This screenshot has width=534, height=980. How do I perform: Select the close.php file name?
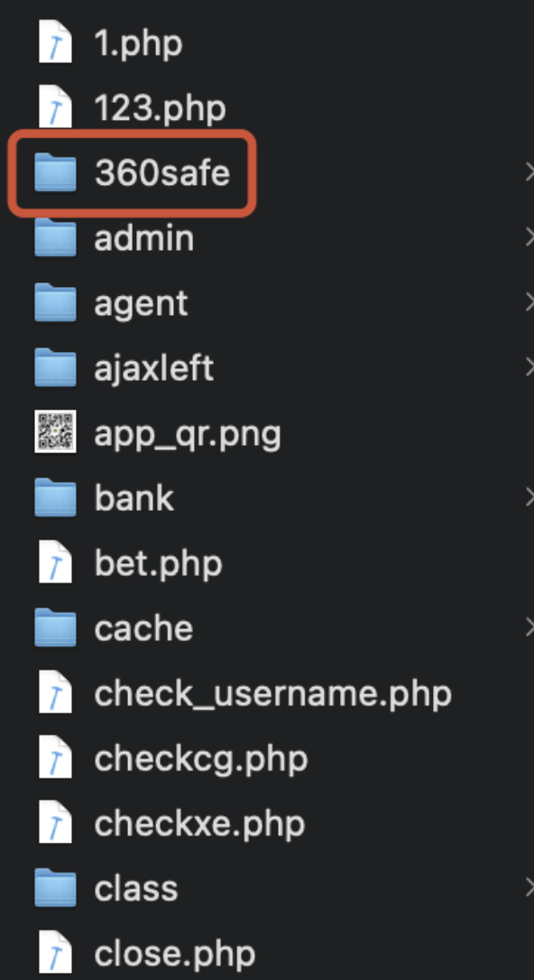(175, 954)
